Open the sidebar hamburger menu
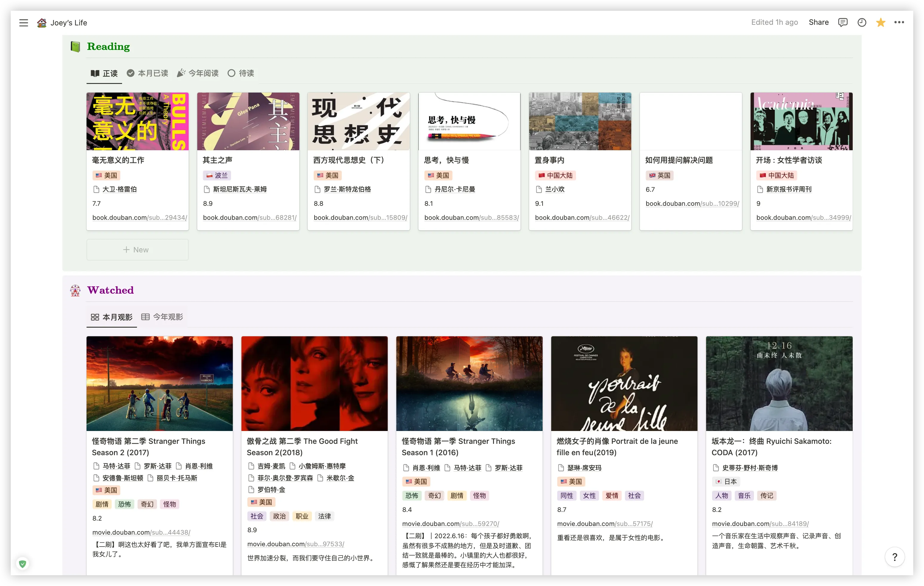924x586 pixels. point(23,23)
